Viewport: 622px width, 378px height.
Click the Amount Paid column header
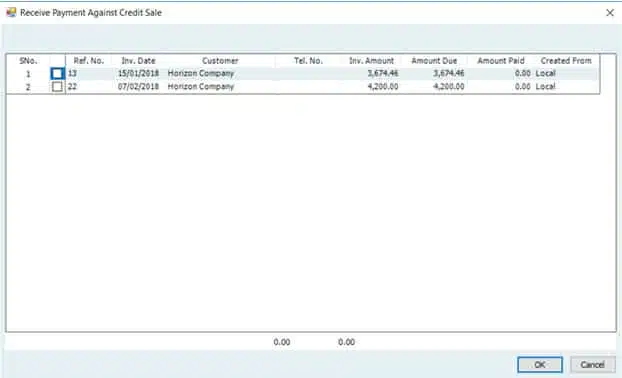point(501,61)
